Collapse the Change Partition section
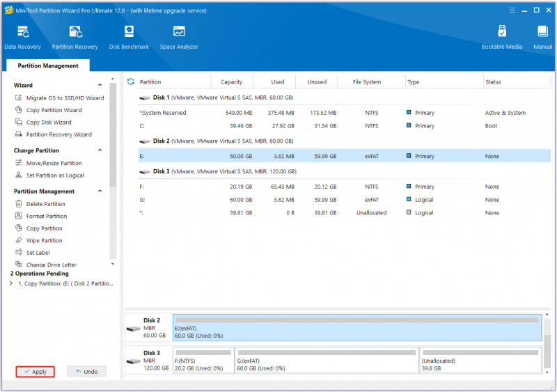The image size is (557, 392). coord(100,150)
